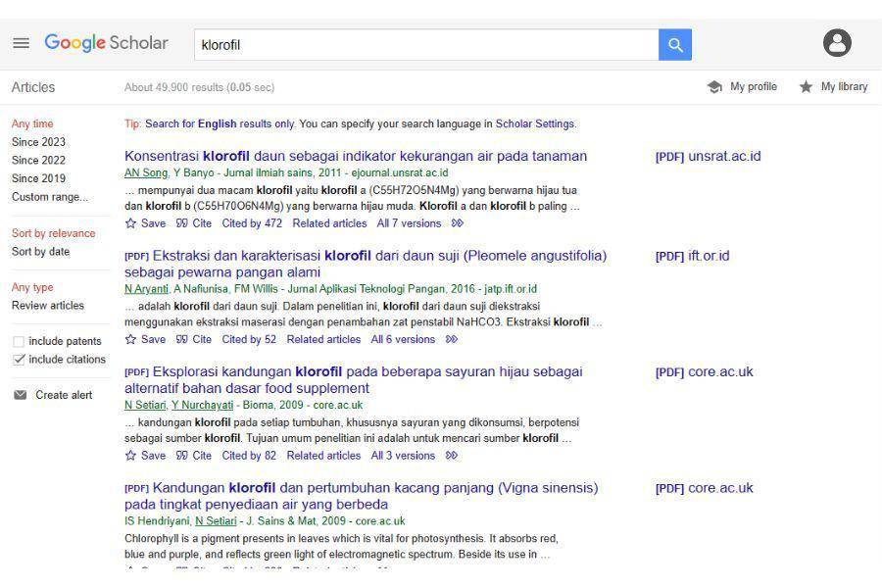The width and height of the screenshot is (882, 588).
Task: Open author Y Nurchayati profile link
Action: [x=202, y=405]
